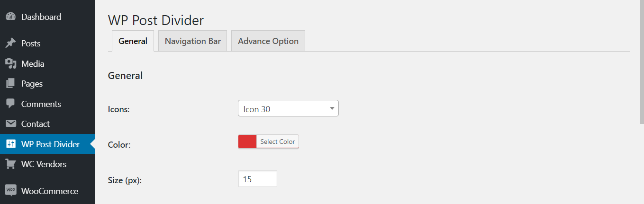
Task: Click the Comments speech bubble icon
Action: [x=11, y=104]
